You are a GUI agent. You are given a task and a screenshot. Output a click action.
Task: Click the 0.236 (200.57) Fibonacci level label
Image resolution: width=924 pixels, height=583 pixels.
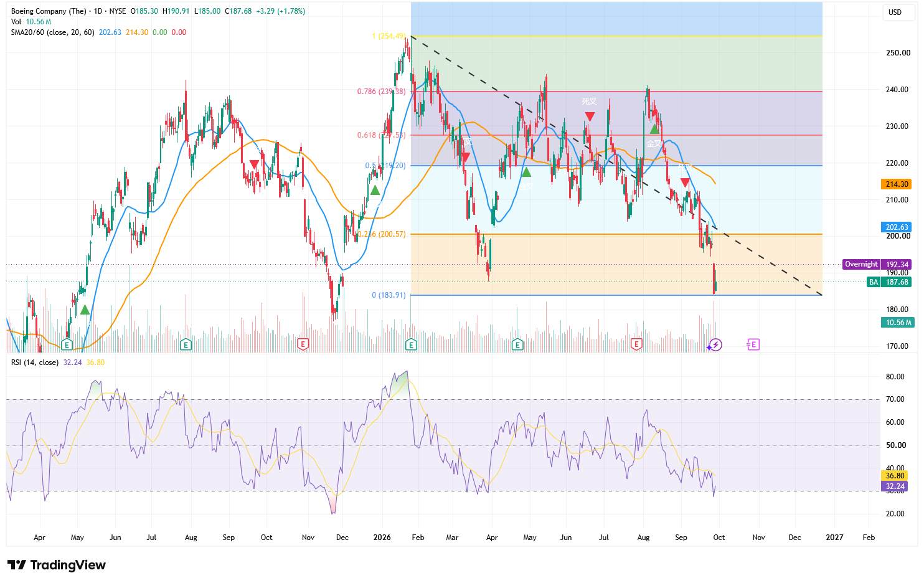click(x=381, y=234)
